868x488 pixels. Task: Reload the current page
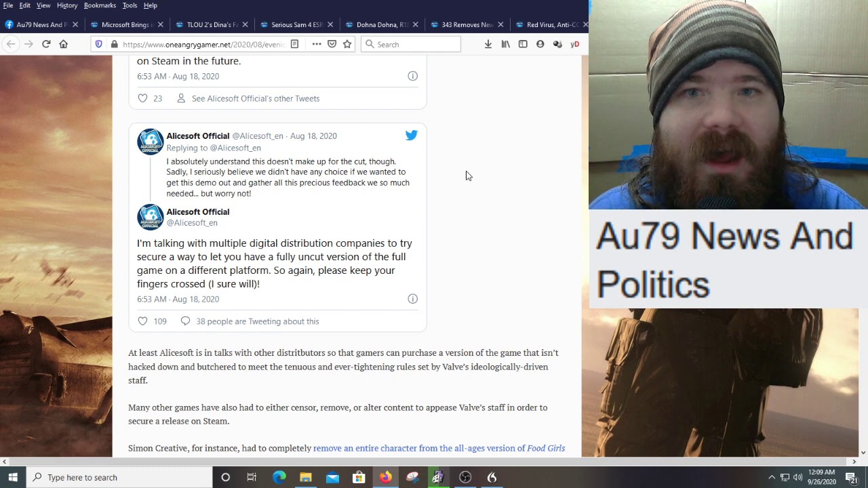pyautogui.click(x=46, y=44)
